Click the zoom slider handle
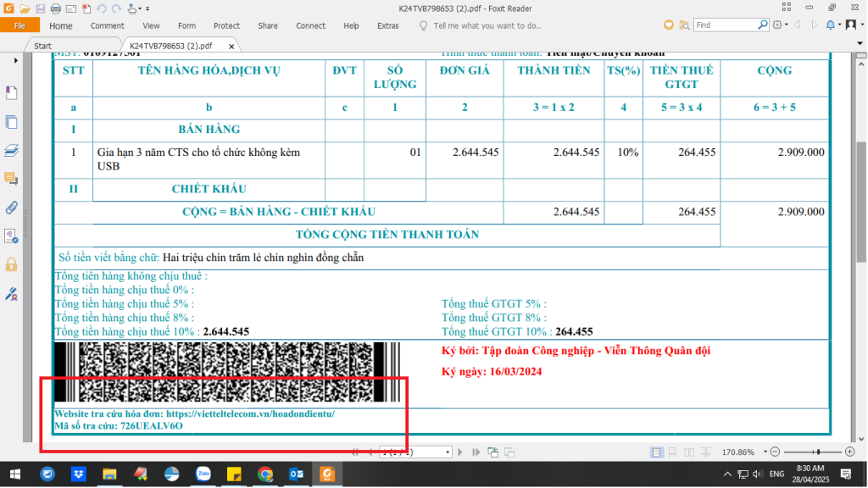 coord(818,452)
